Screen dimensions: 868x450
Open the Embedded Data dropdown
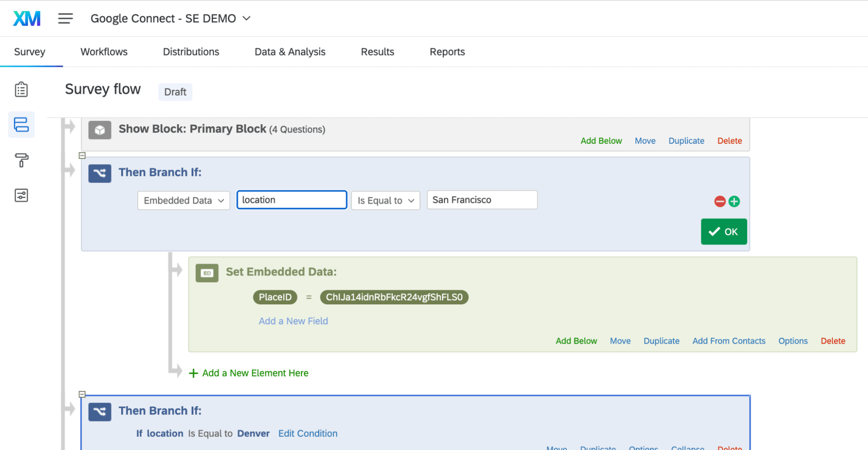coord(184,201)
